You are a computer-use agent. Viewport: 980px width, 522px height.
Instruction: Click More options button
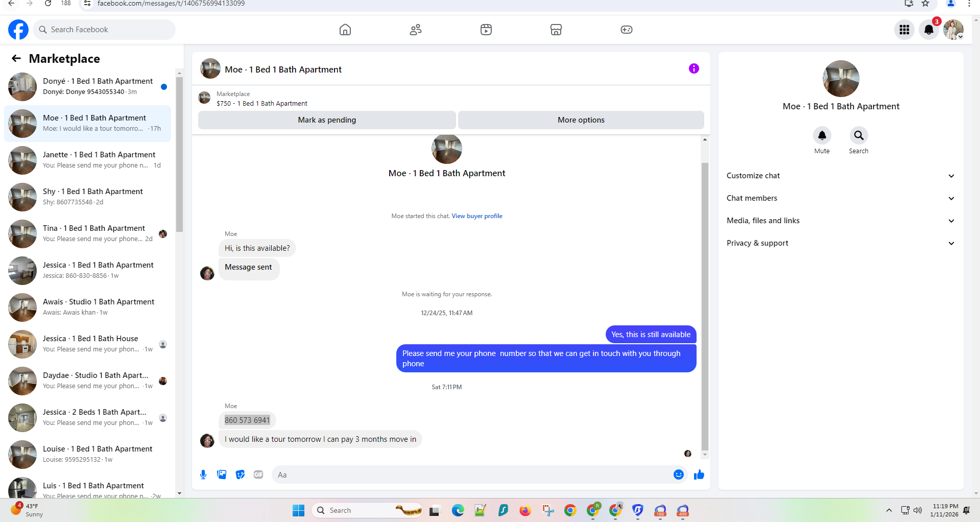[581, 120]
